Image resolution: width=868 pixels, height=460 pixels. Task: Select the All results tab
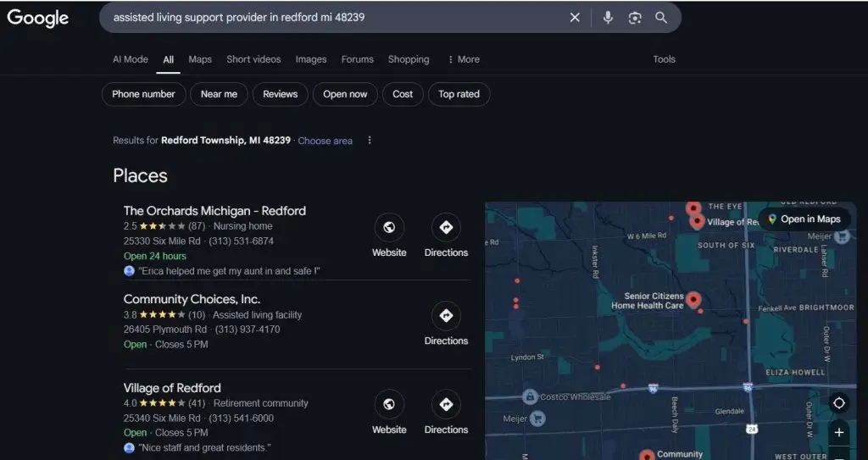click(x=169, y=60)
